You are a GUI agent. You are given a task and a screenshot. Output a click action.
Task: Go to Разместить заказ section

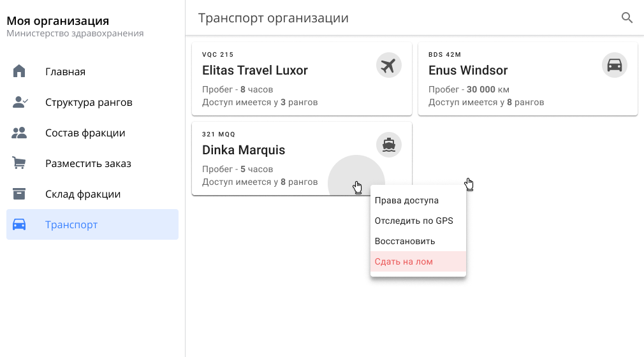pos(88,163)
